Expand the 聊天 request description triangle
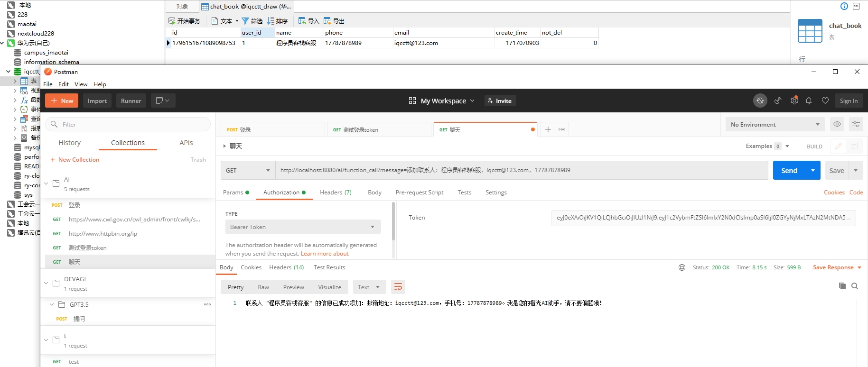Image resolution: width=868 pixels, height=367 pixels. coord(224,146)
